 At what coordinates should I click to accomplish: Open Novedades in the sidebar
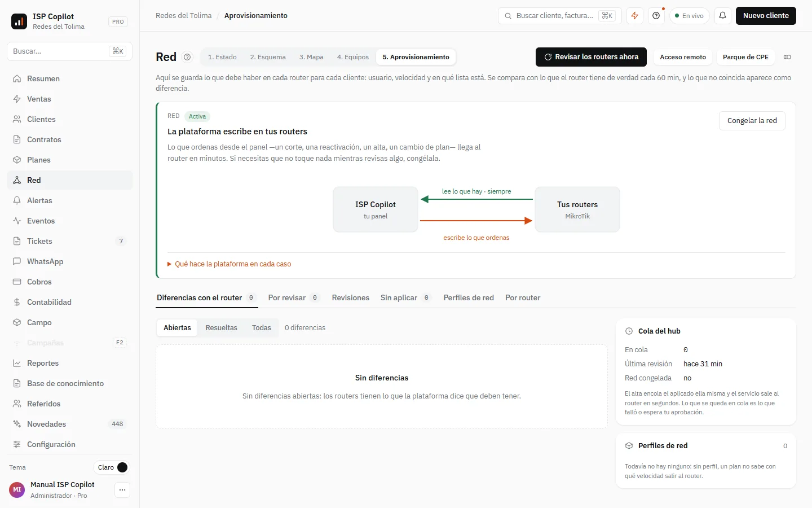(69, 424)
